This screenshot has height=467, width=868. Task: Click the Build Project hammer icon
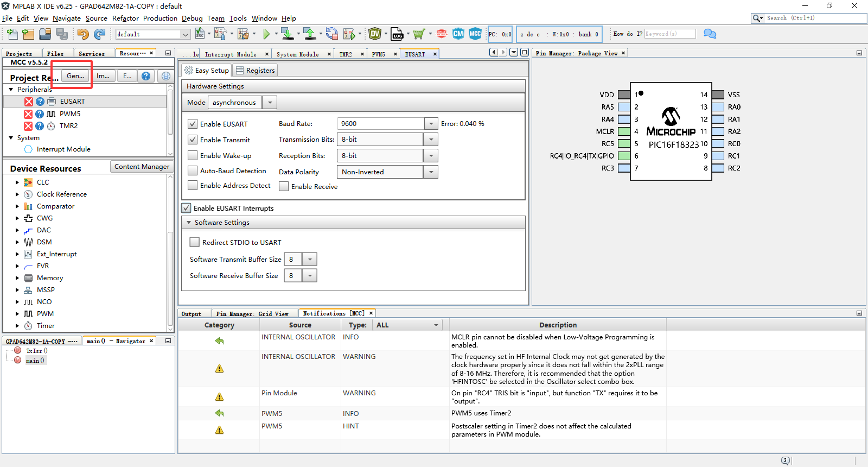pos(220,34)
